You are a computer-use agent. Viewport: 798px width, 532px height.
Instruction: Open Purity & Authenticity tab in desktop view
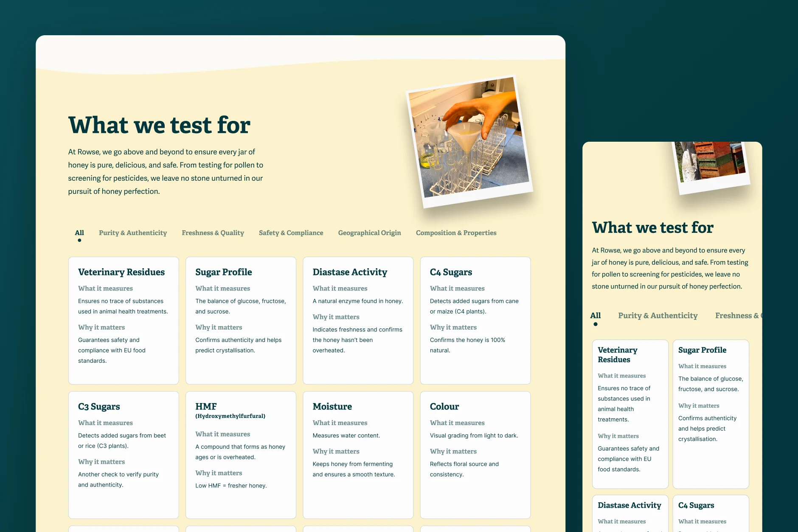tap(133, 233)
